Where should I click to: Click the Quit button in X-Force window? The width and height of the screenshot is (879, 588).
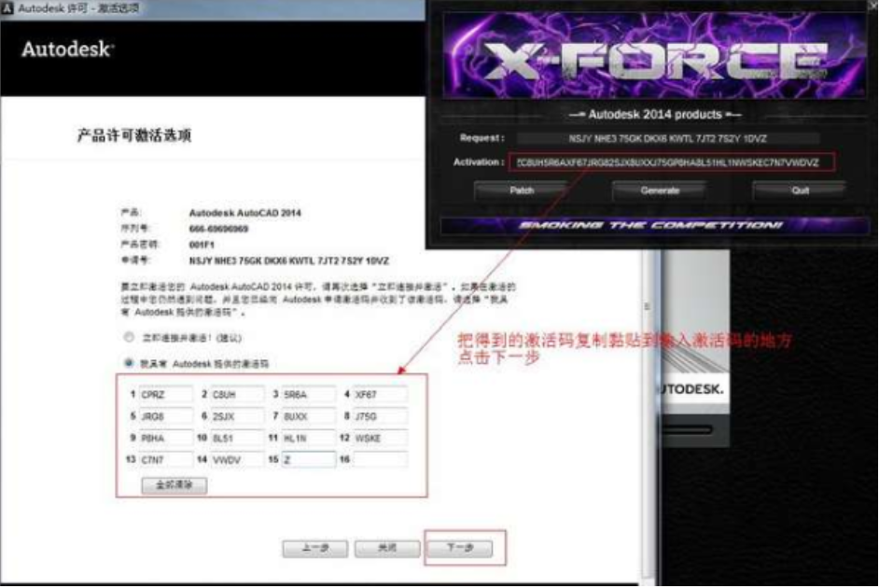[800, 190]
